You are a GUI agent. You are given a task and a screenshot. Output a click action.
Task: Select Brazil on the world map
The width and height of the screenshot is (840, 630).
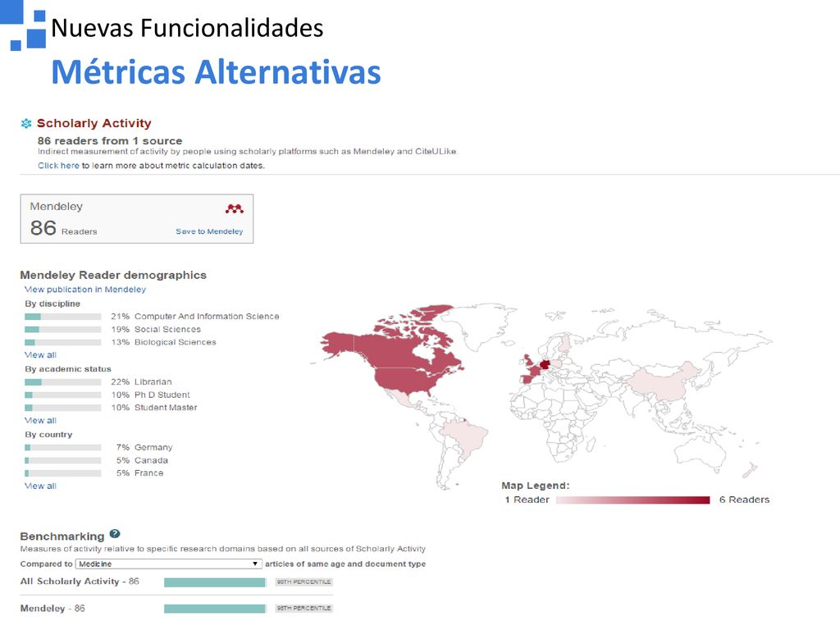click(465, 436)
